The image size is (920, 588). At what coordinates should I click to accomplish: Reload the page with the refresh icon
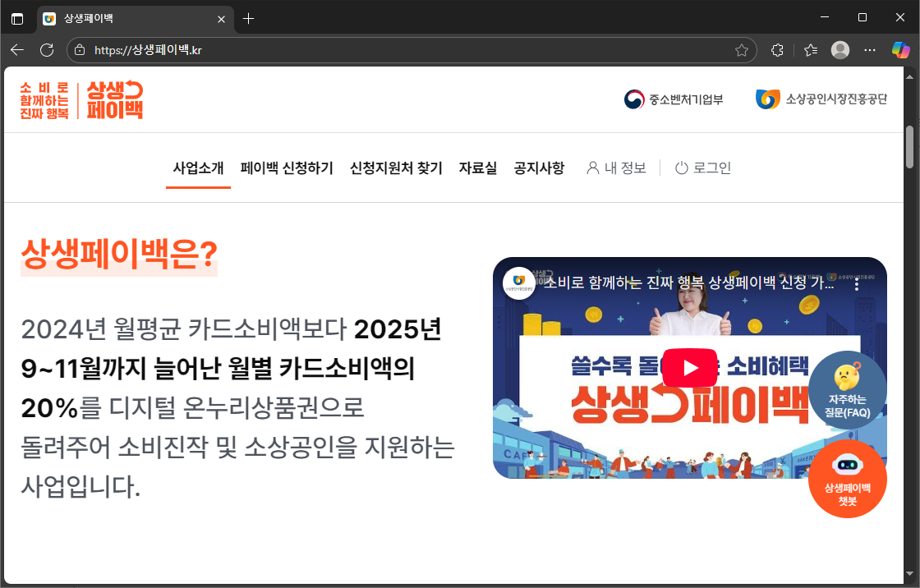pyautogui.click(x=47, y=50)
